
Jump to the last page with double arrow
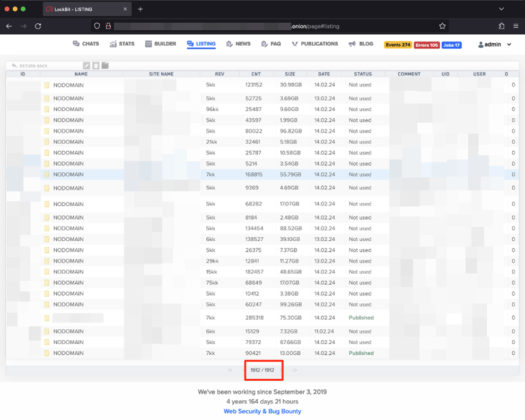(294, 370)
